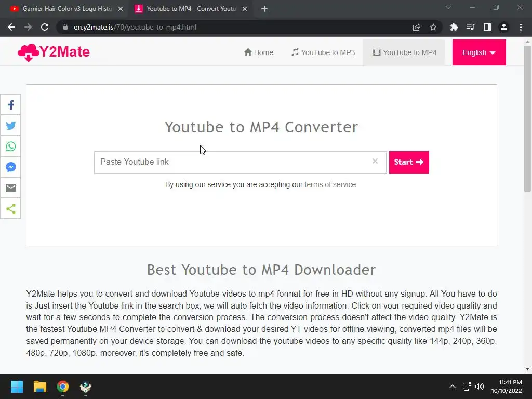Open the English language dropdown
532x399 pixels.
(478, 52)
